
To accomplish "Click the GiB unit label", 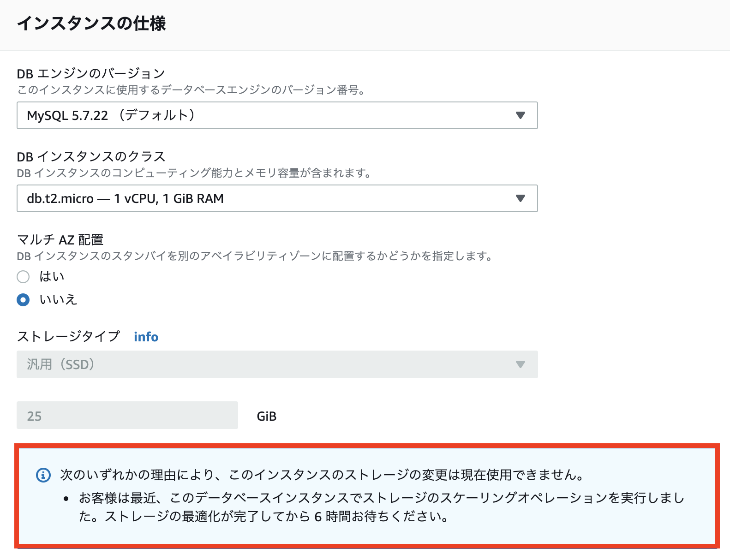I will [267, 416].
